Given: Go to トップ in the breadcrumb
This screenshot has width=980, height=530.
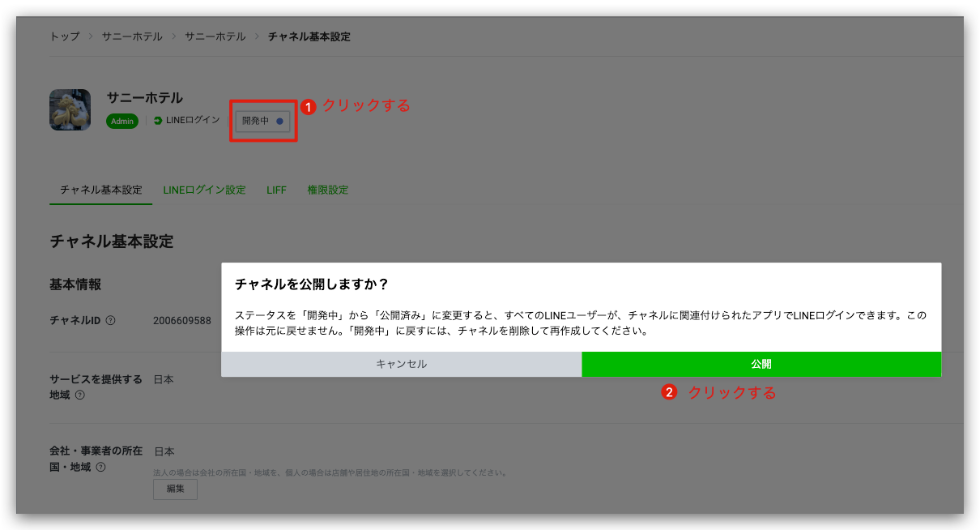Looking at the screenshot, I should pos(65,36).
